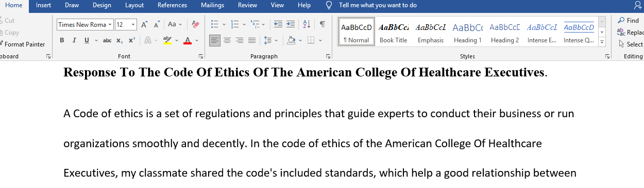Center align the paragraph
The image size is (644, 188).
pos(227,40)
